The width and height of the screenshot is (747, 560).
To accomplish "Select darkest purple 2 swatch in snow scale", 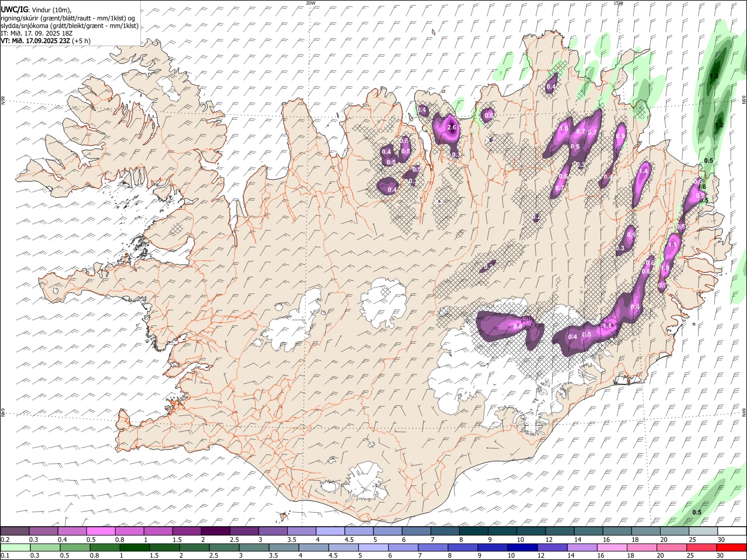I will (215, 531).
